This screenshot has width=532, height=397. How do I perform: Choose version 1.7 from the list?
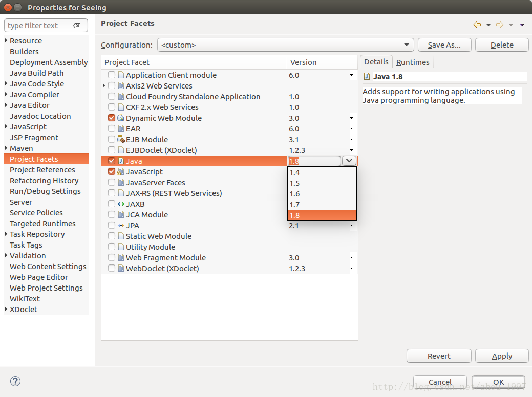coord(322,205)
